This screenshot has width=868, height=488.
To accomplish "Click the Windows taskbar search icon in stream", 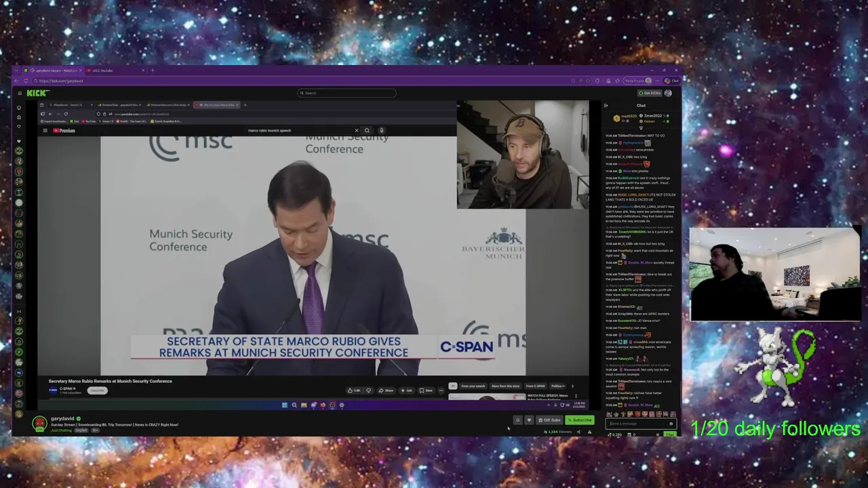I will point(294,405).
